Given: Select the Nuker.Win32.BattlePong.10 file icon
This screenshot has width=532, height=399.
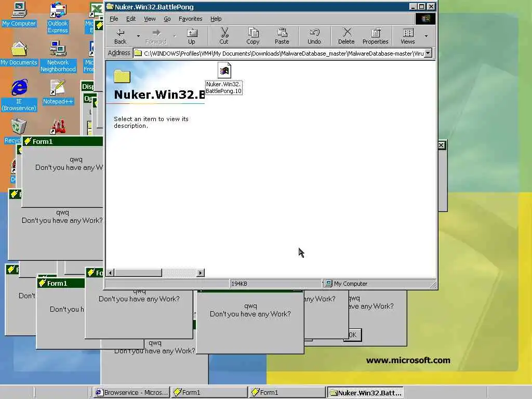Looking at the screenshot, I should coord(224,78).
